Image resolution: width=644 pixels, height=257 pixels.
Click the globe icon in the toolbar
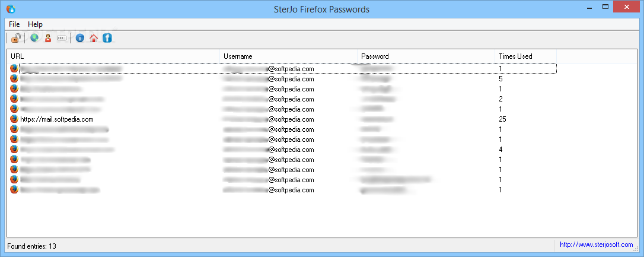click(x=34, y=39)
